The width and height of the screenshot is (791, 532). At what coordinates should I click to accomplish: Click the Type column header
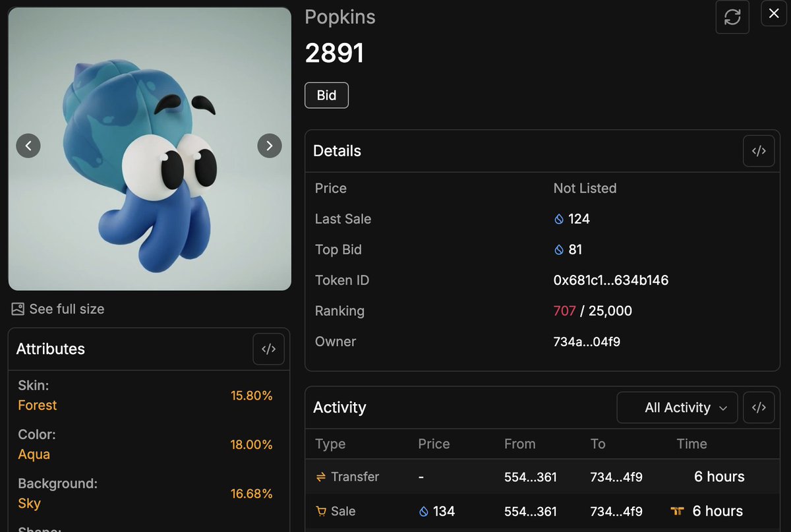(330, 444)
